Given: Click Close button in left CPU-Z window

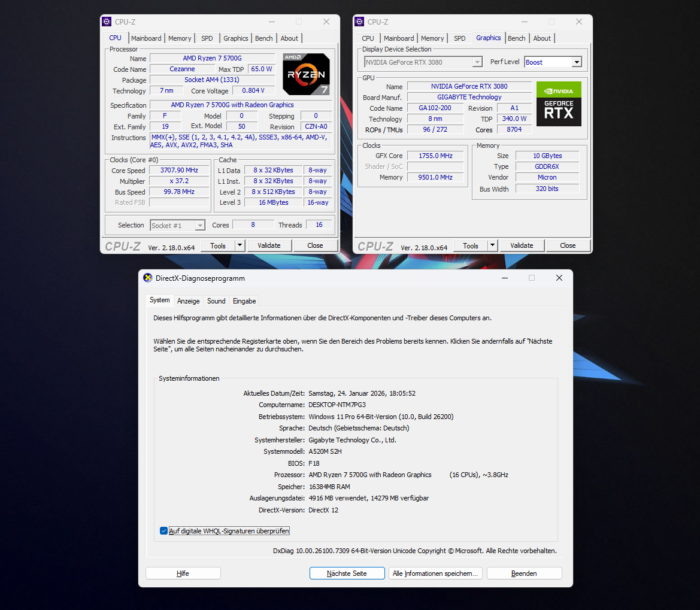Looking at the screenshot, I should click(315, 245).
